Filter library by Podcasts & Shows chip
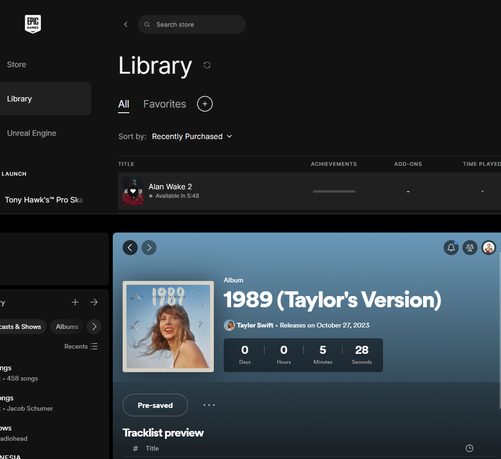The width and height of the screenshot is (501, 459). (22, 327)
